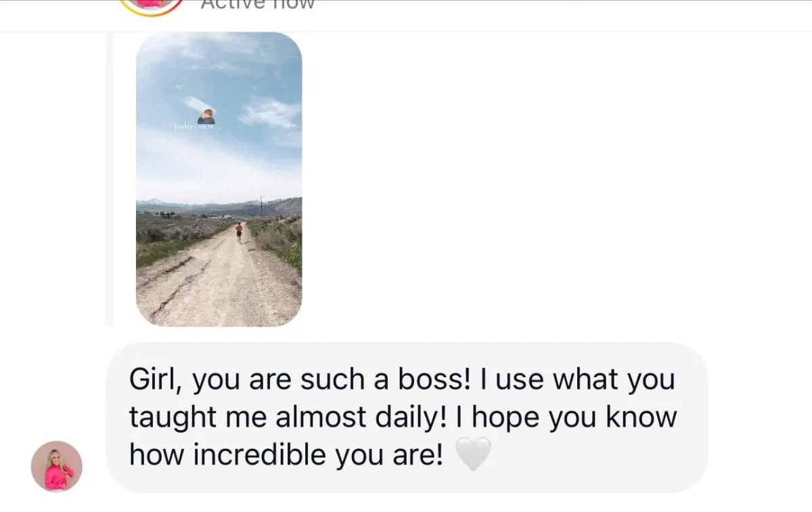Click the "todays view..." caption in story
Viewport: 812px width, 512px height.
[x=197, y=127]
